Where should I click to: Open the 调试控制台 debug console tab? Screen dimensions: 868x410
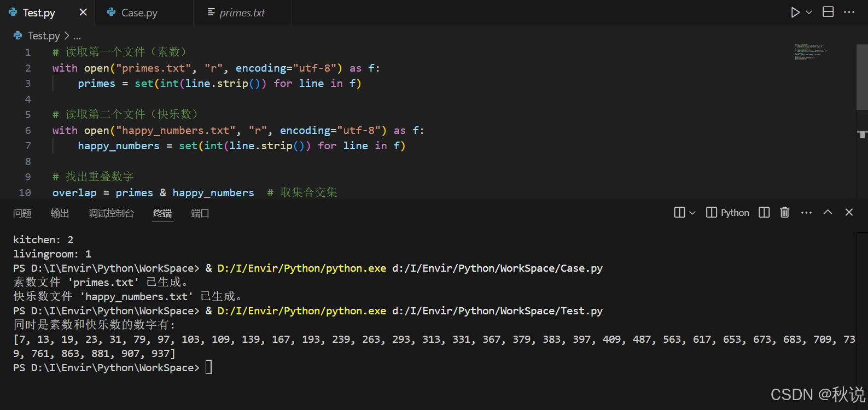point(112,213)
